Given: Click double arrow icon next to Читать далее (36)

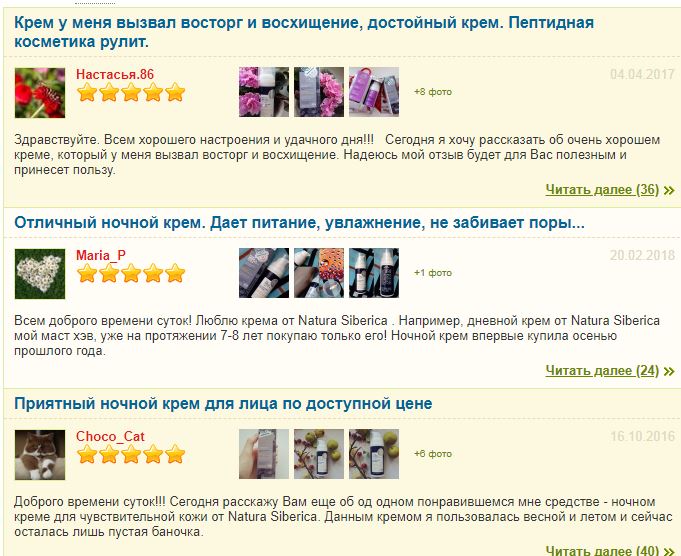Looking at the screenshot, I should point(669,190).
